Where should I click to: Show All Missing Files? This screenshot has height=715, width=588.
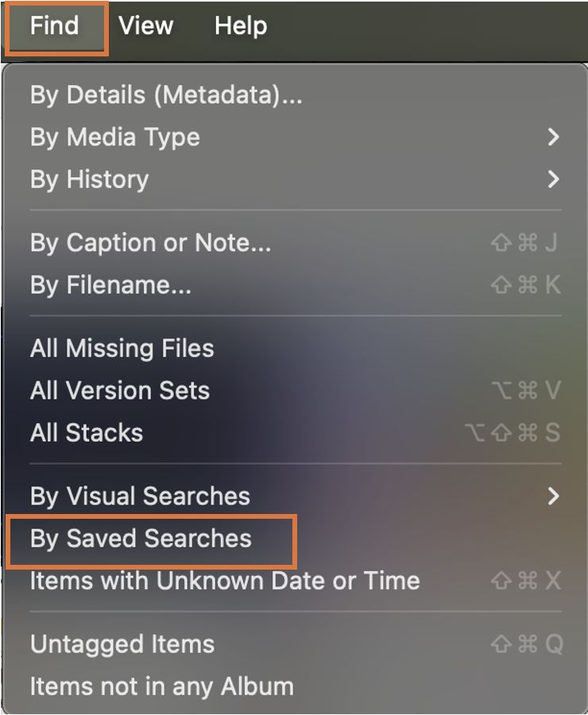tap(122, 349)
